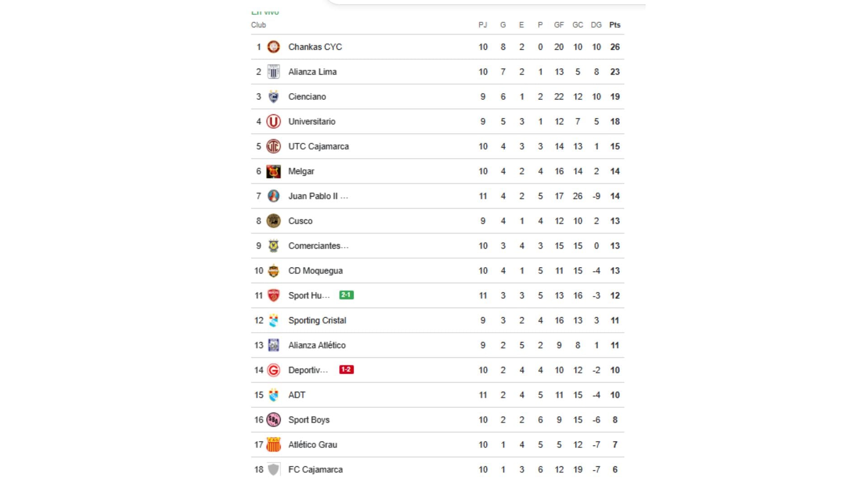Screen dimensions: 868x488
Task: Click the Chankas CYC club crest
Action: tap(274, 47)
